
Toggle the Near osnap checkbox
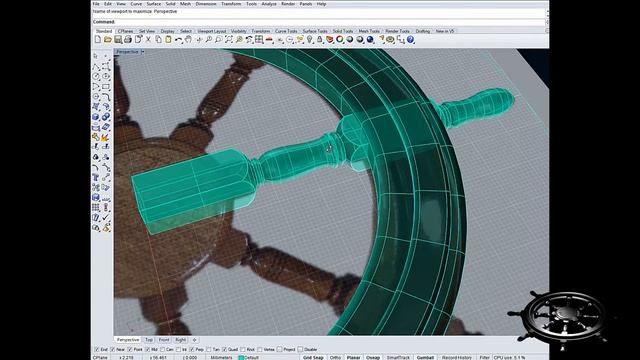113,350
